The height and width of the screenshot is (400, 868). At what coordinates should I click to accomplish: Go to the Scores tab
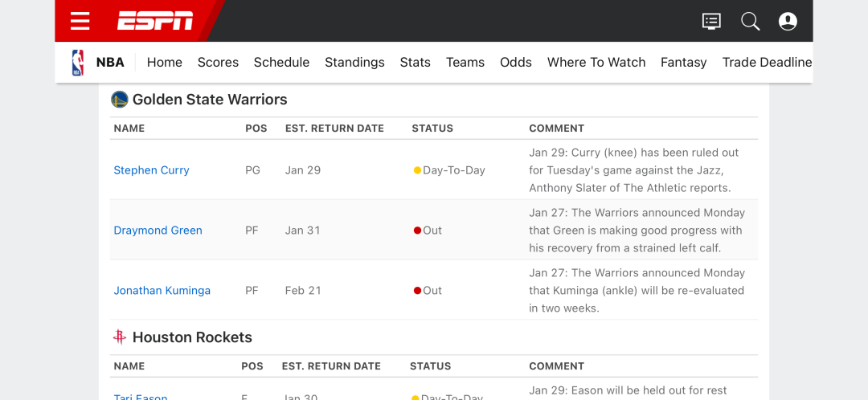click(218, 63)
